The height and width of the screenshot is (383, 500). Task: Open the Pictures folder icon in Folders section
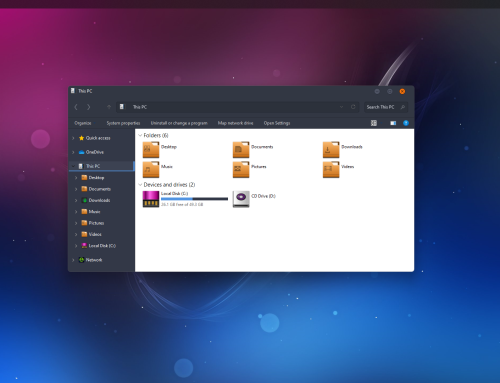tap(241, 169)
